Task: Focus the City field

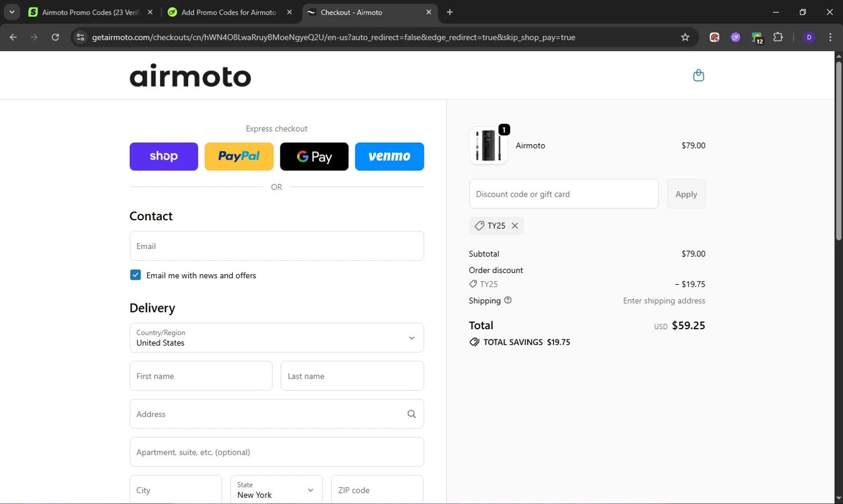Action: tap(175, 490)
